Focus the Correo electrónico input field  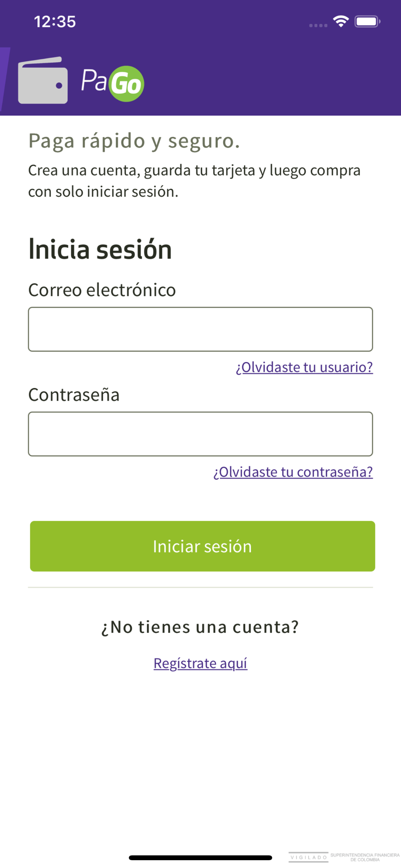200,329
